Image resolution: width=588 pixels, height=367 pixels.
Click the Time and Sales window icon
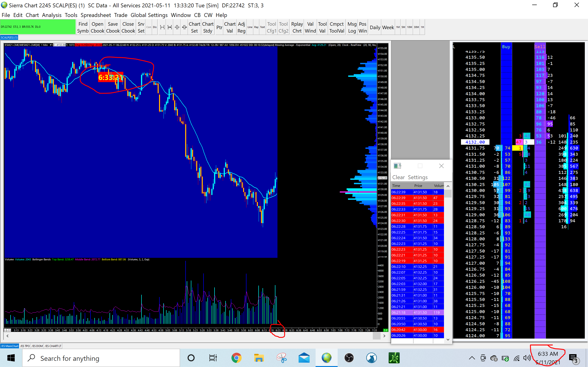click(397, 166)
